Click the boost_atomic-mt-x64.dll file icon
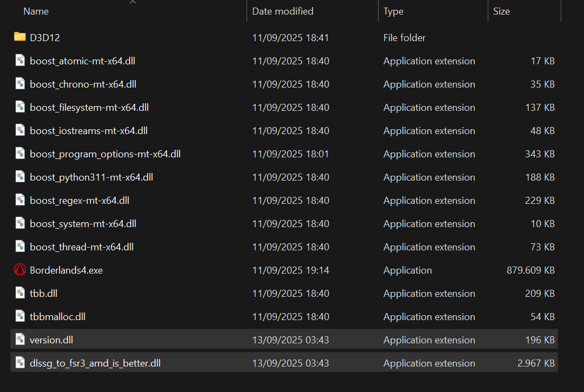This screenshot has width=584, height=392. tap(20, 61)
